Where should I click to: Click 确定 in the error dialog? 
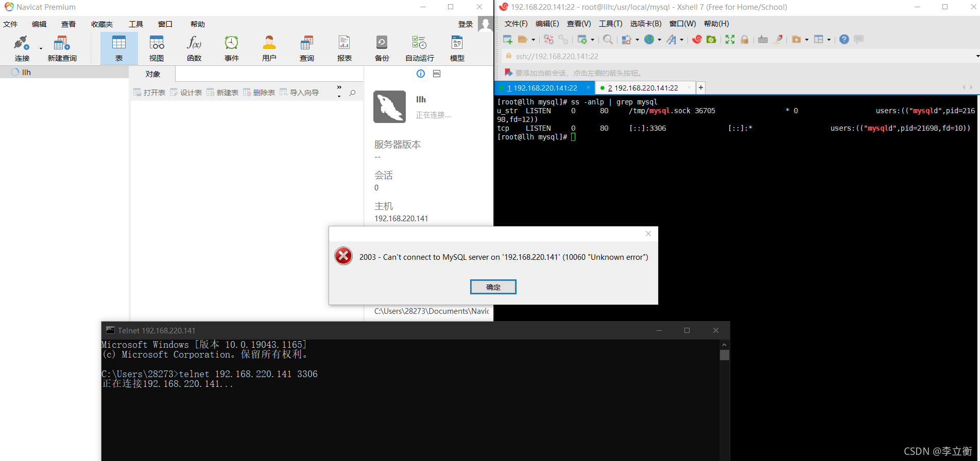493,287
